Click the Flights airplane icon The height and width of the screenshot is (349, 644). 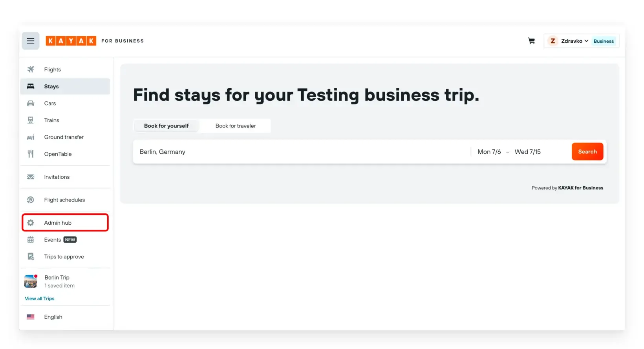click(x=31, y=69)
